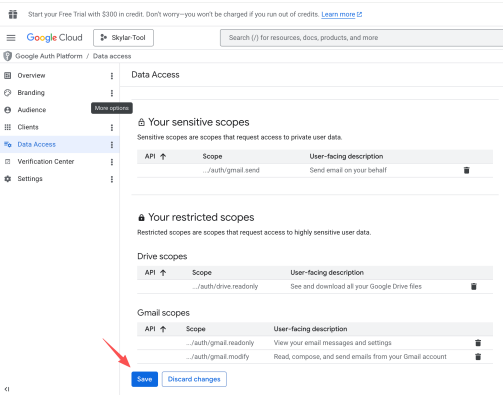
Task: Open more options for Settings
Action: pos(112,179)
